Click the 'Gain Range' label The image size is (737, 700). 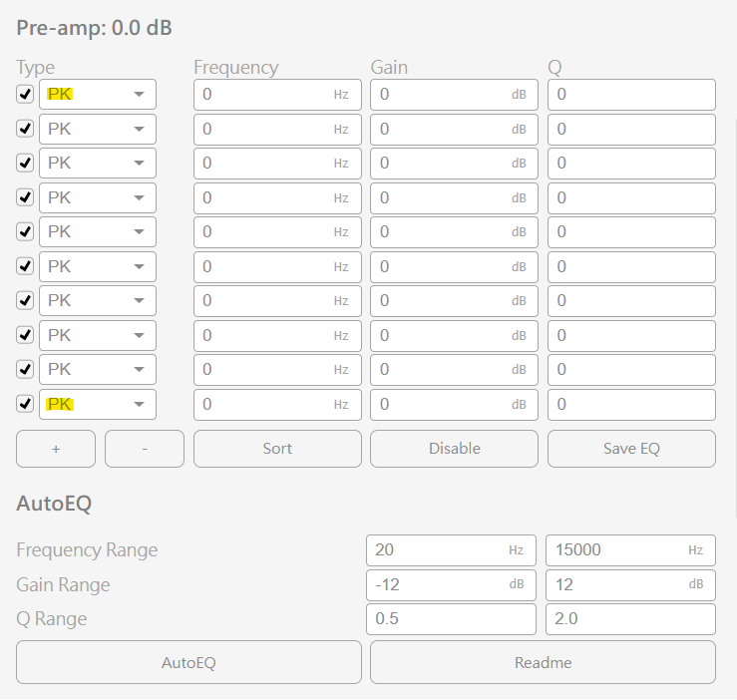coord(63,584)
